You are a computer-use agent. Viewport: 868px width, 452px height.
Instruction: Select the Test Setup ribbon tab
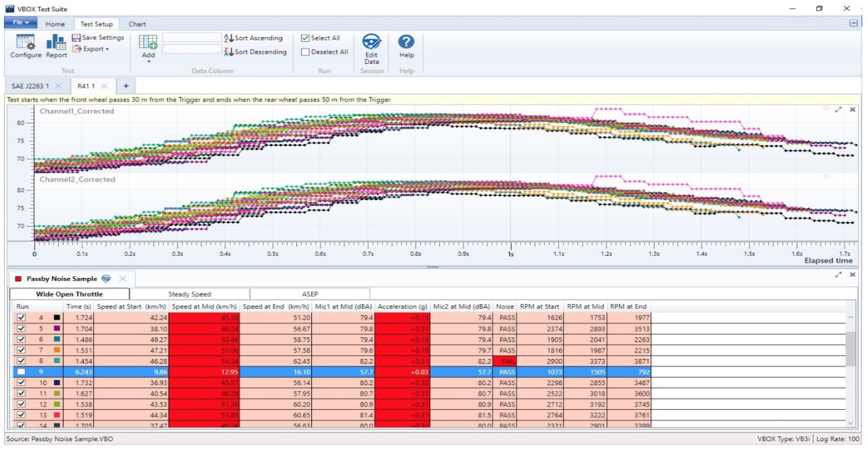[97, 24]
